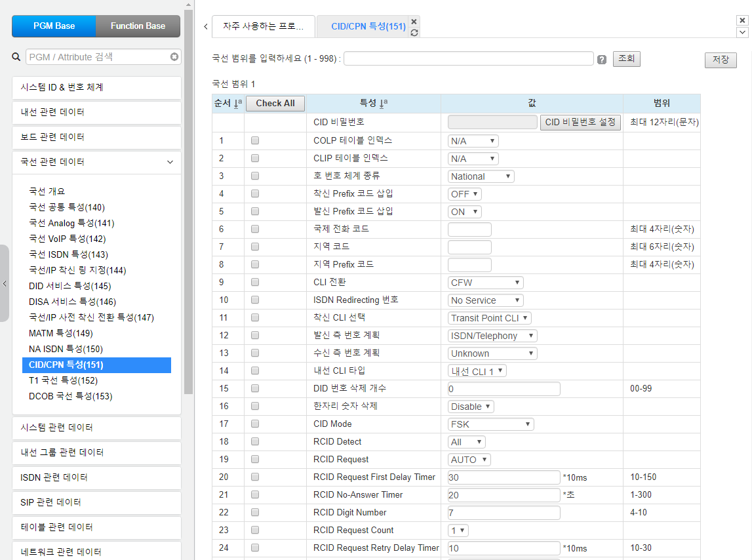Clear the PGM search field icon
The image size is (752, 560).
tap(174, 57)
